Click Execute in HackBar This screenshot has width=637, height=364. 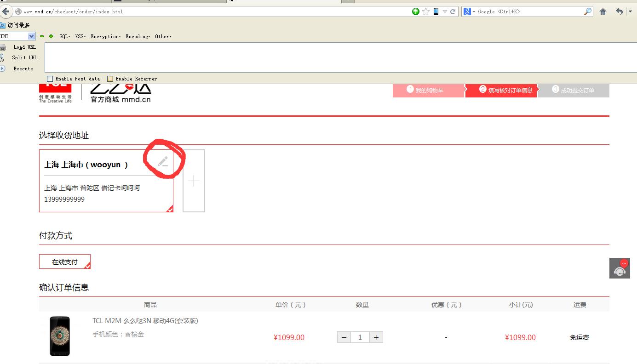click(x=23, y=68)
